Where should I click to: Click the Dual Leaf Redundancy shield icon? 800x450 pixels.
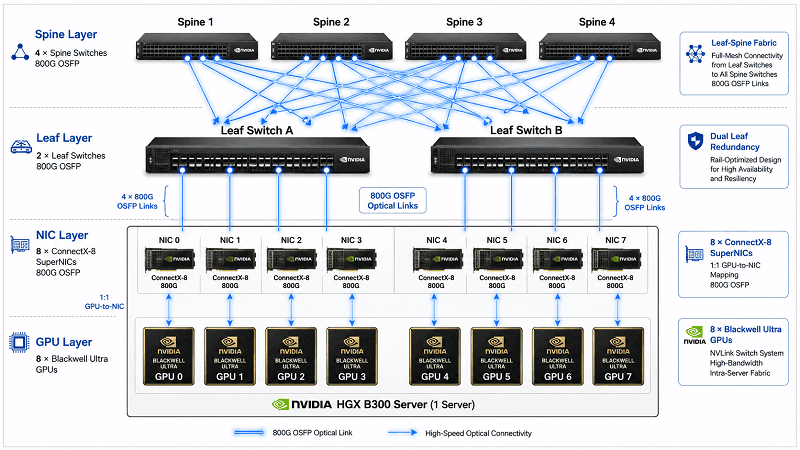tap(695, 141)
